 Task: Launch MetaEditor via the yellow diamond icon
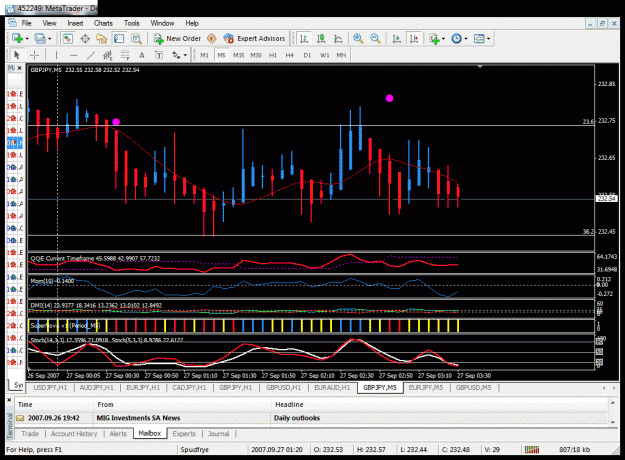coord(212,39)
